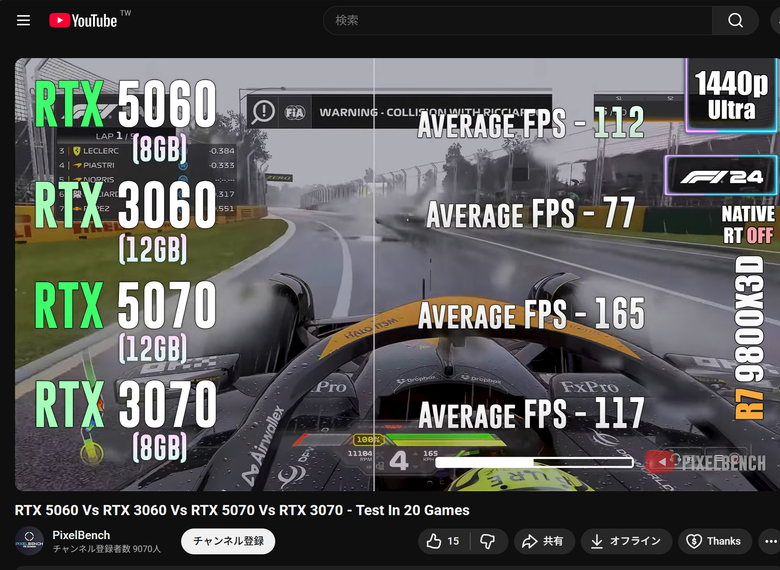Subscribe using チャンネル登録 button
Screen dimensions: 780x570
(x=228, y=541)
